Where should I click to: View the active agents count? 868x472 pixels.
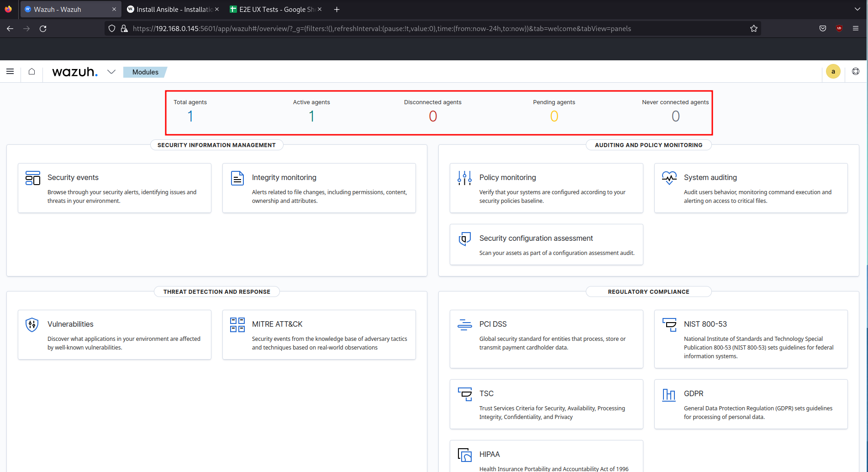click(x=311, y=117)
